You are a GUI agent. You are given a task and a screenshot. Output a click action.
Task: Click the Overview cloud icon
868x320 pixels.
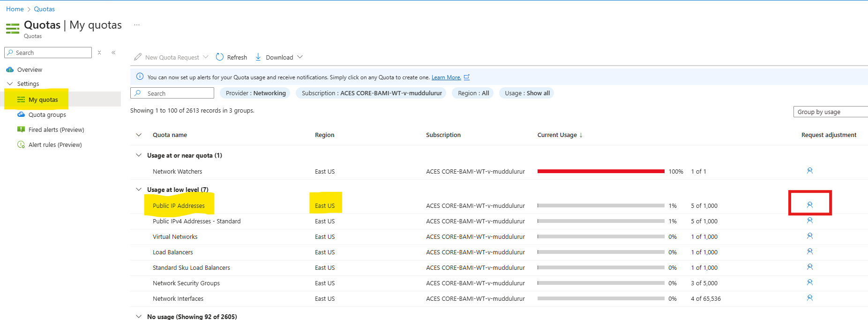point(10,69)
